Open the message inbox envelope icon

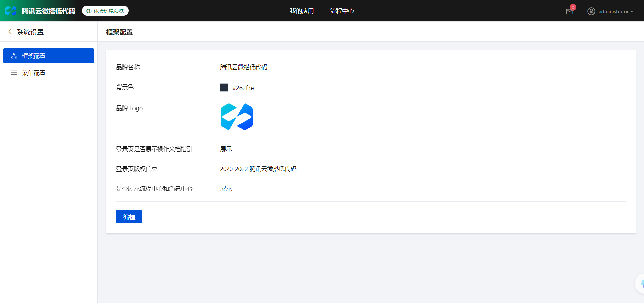tap(569, 12)
